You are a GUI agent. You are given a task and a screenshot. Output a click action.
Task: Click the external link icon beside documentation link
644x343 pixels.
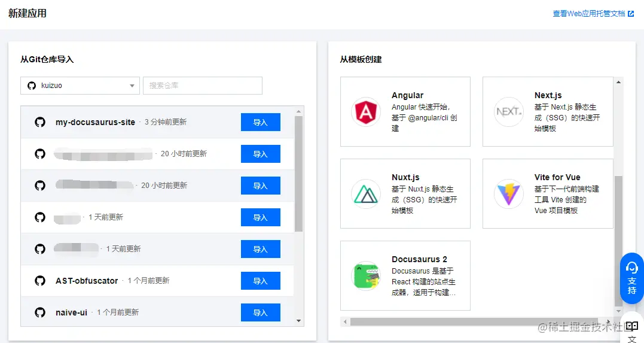click(631, 14)
